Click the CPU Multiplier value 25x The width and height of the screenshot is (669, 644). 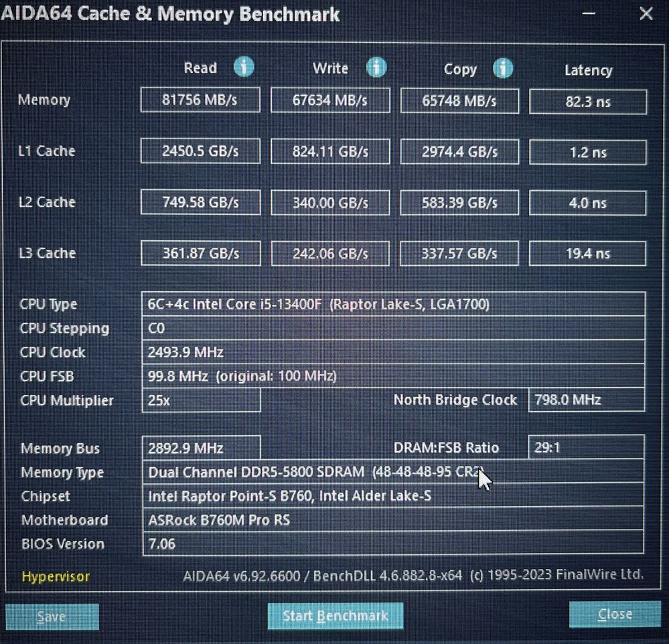201,400
